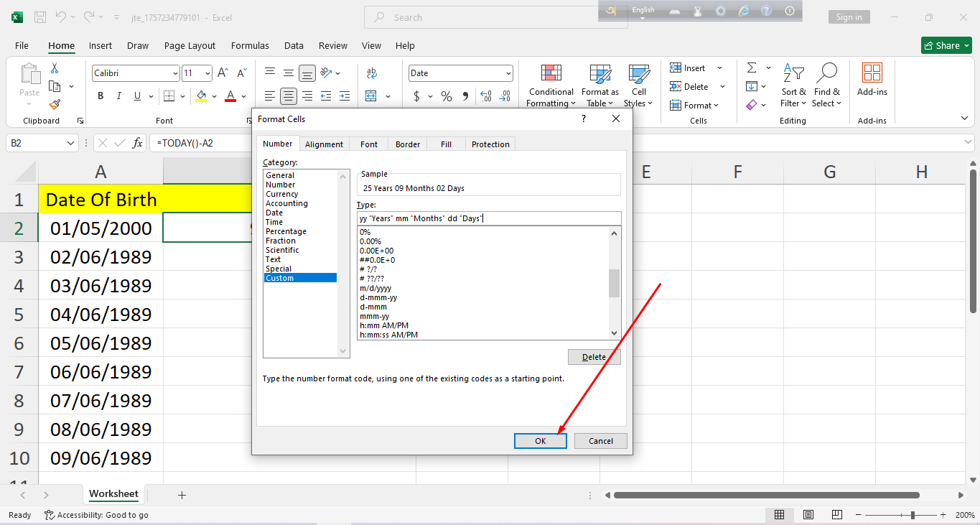Expand the number format Date dropdown

click(508, 73)
